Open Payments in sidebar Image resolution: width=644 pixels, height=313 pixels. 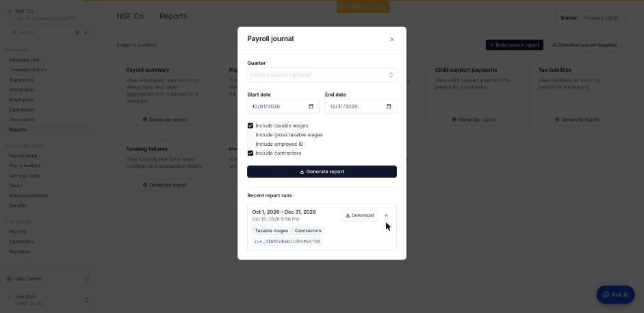point(20,251)
